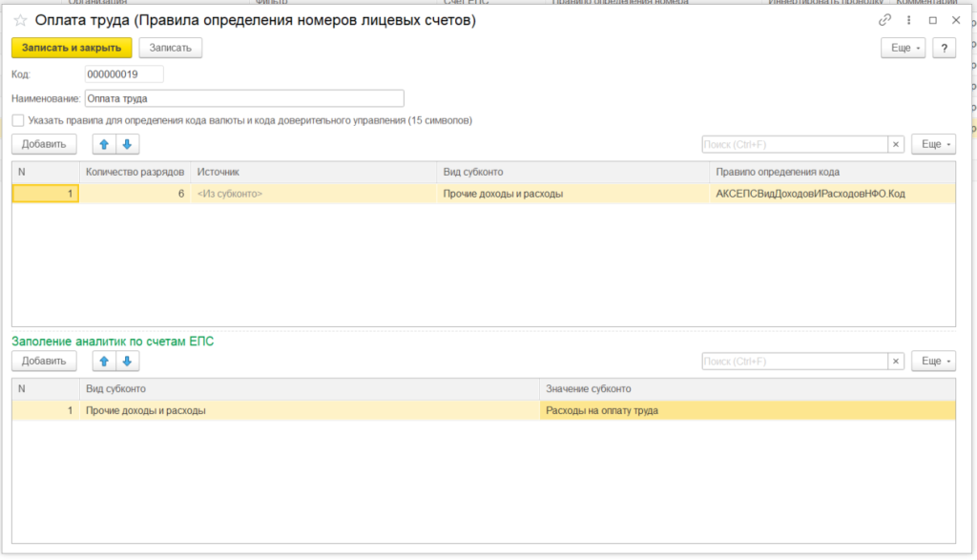Move row up in ЕПС analytics table
Screen dimensions: 977x560
click(104, 361)
